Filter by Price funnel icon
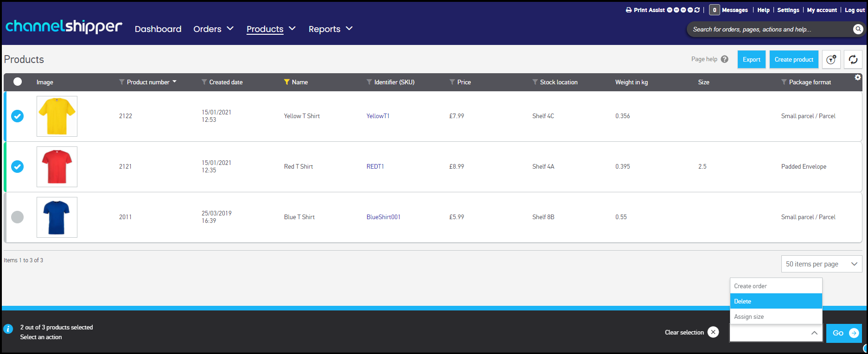868x354 pixels. pyautogui.click(x=452, y=82)
